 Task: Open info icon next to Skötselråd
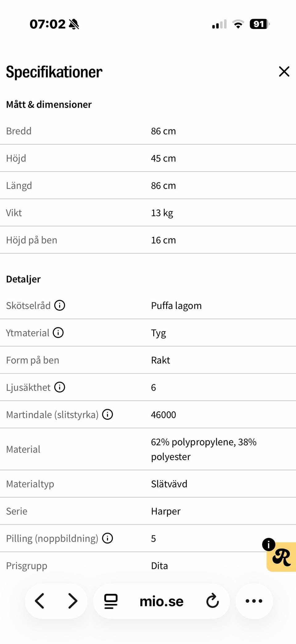60,305
